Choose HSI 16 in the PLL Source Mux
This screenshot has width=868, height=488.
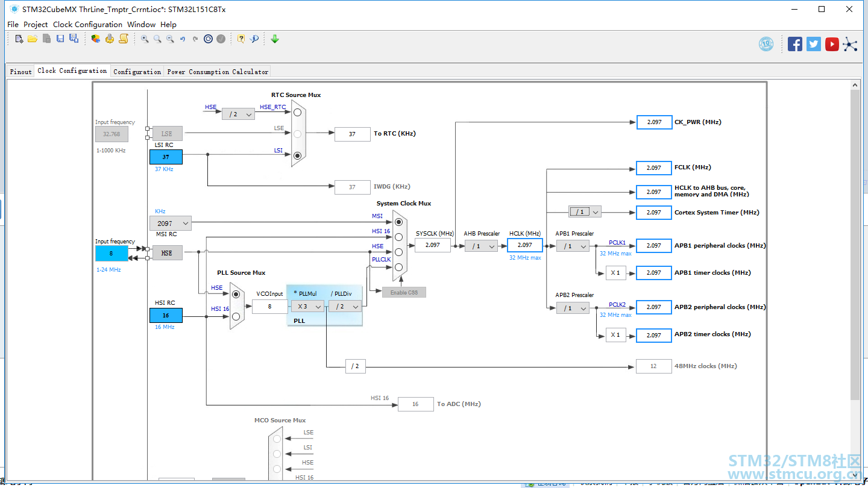[236, 316]
